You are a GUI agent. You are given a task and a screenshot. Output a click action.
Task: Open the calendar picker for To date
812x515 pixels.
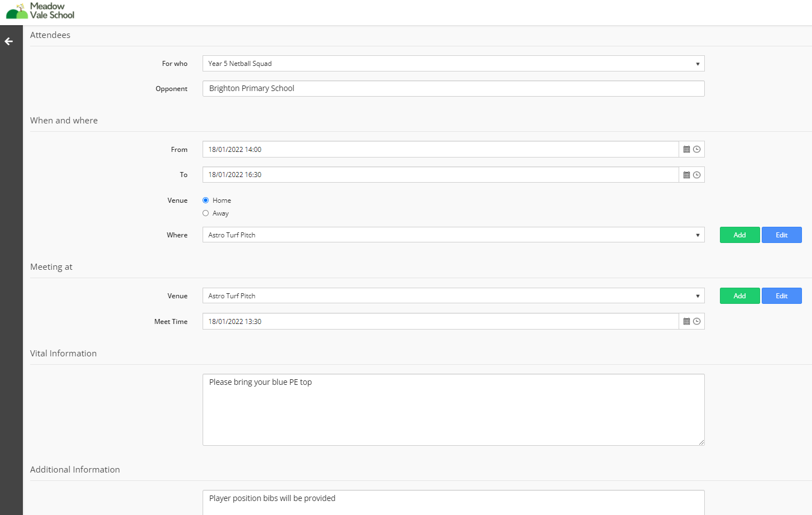686,175
